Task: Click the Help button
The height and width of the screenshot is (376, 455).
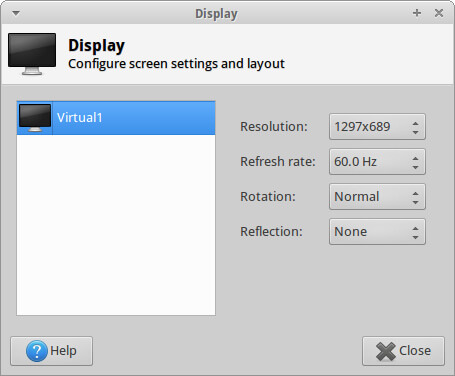Action: point(52,351)
